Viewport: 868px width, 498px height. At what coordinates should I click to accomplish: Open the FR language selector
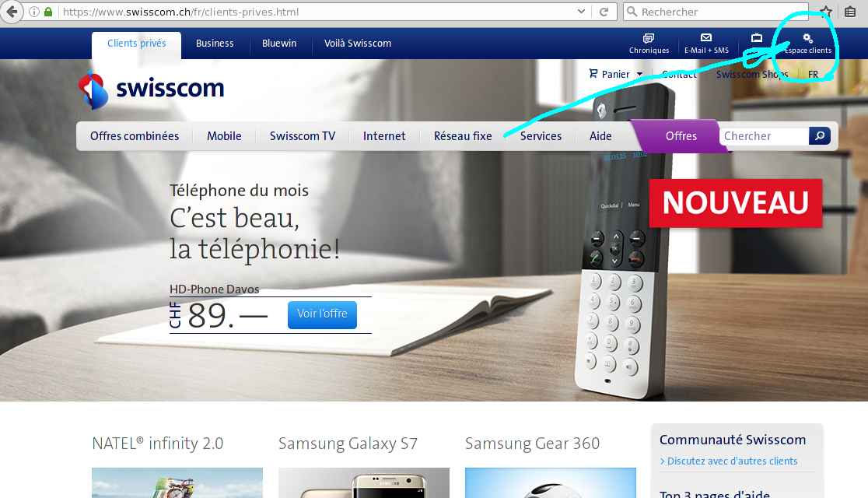[813, 74]
